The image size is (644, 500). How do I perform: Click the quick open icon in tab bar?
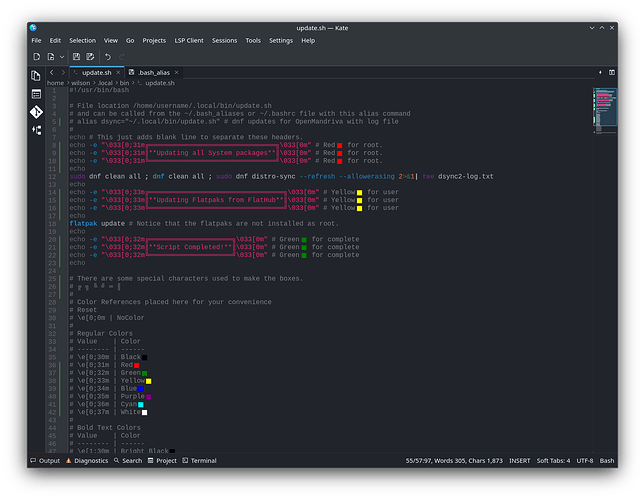point(600,72)
